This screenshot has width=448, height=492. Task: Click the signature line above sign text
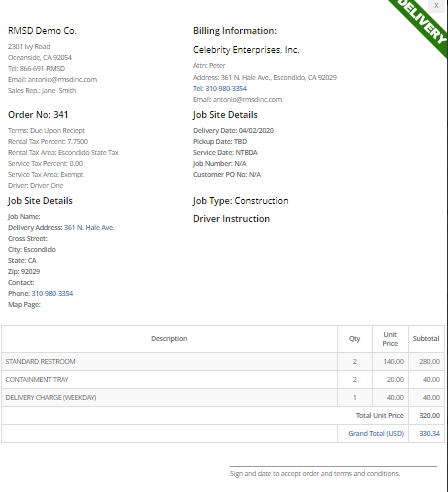[x=333, y=466]
